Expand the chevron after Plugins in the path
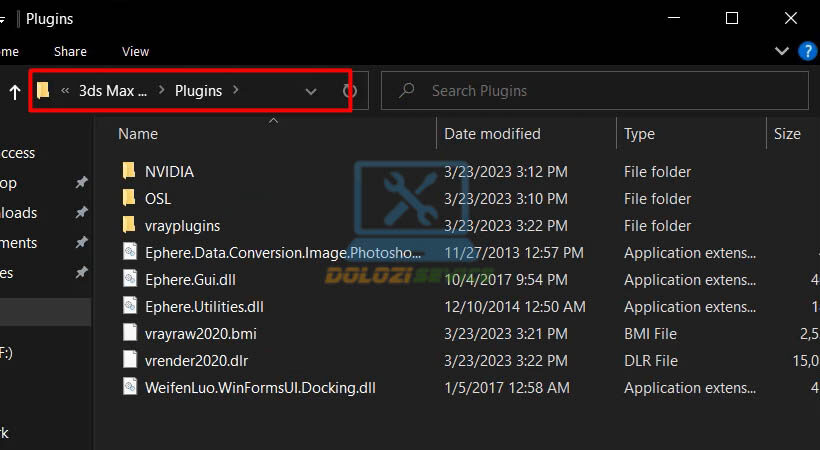The width and height of the screenshot is (820, 450). point(236,91)
